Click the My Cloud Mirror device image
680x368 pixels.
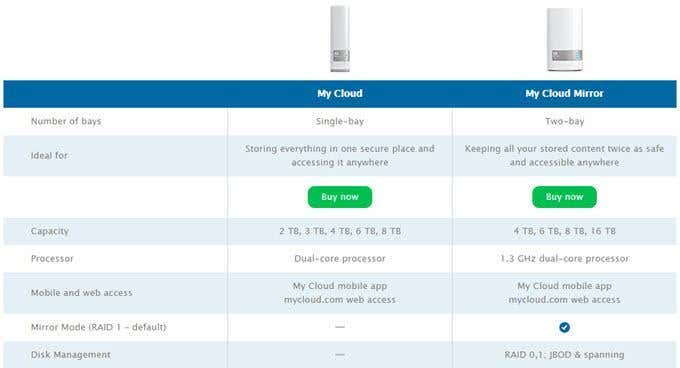tap(565, 39)
